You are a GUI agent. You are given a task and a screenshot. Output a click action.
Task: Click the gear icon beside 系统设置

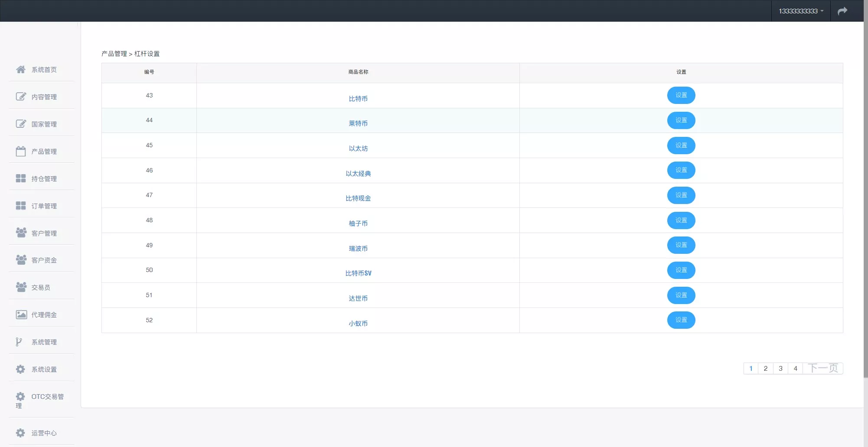point(20,369)
